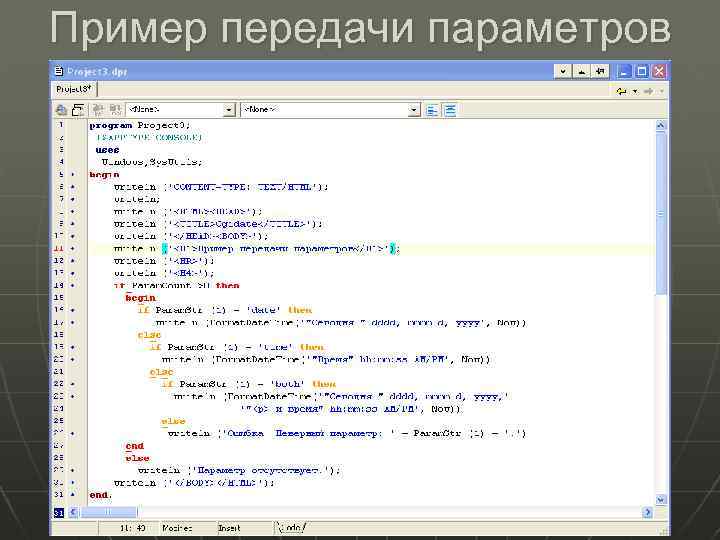Viewport: 720px width, 540px height.
Task: Click the 'Время' FormatDateTime line
Action: [x=326, y=359]
